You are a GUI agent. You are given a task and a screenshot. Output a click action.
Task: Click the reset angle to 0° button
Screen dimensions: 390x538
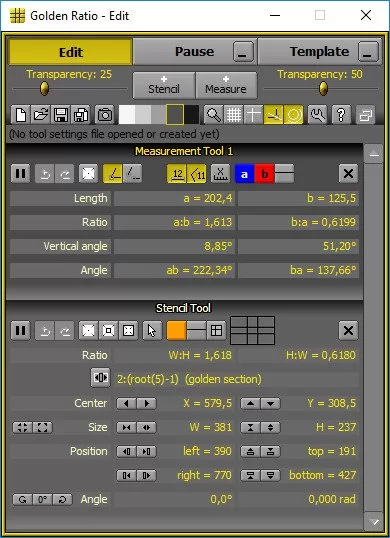(x=43, y=500)
